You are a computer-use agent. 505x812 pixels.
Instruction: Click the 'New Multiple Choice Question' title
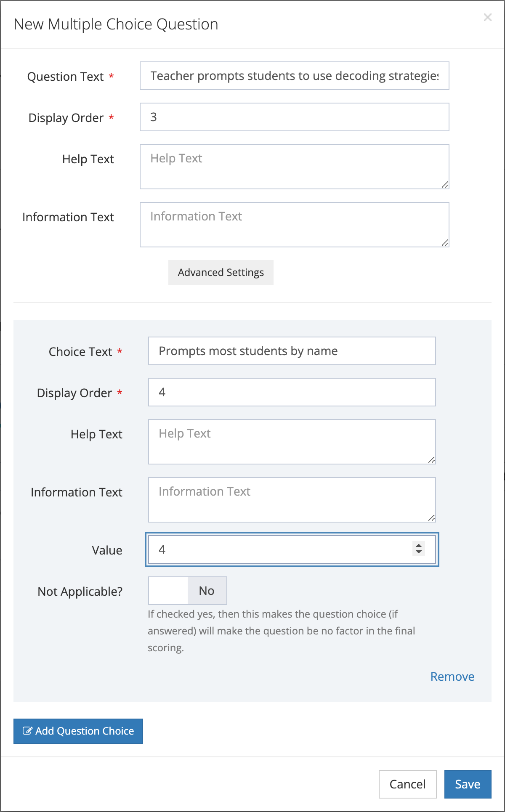[x=116, y=24]
